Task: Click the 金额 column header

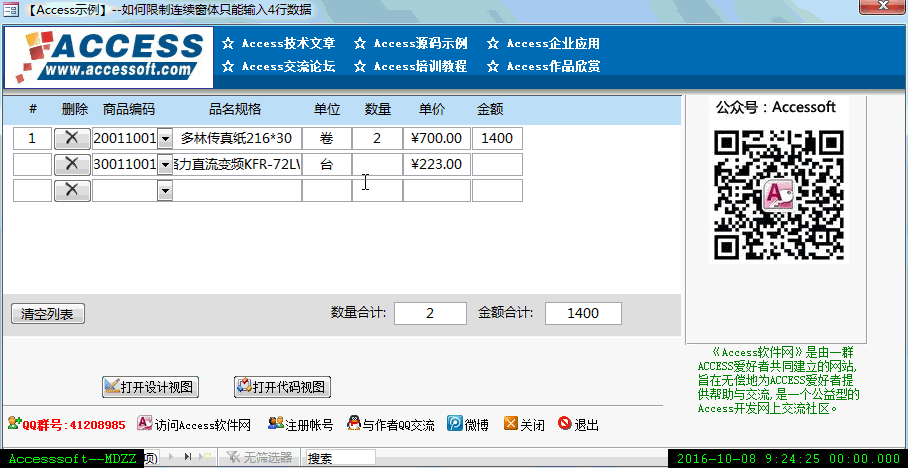Action: tap(490, 109)
